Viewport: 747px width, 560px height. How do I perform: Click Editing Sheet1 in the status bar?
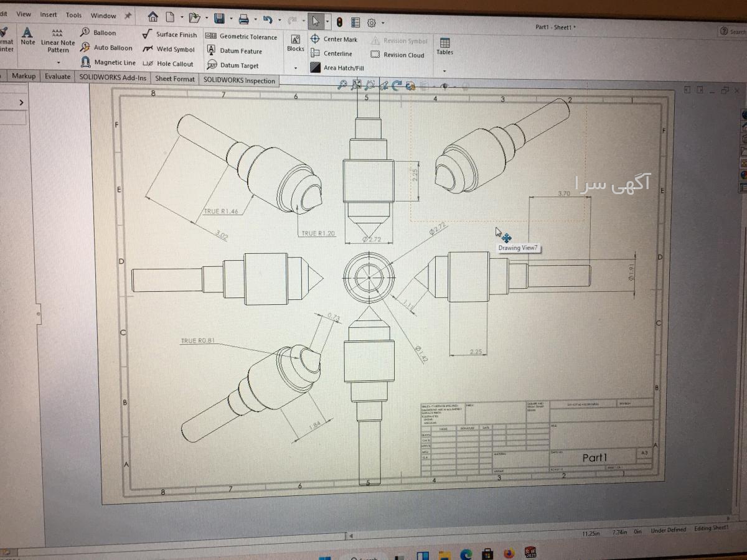click(712, 528)
